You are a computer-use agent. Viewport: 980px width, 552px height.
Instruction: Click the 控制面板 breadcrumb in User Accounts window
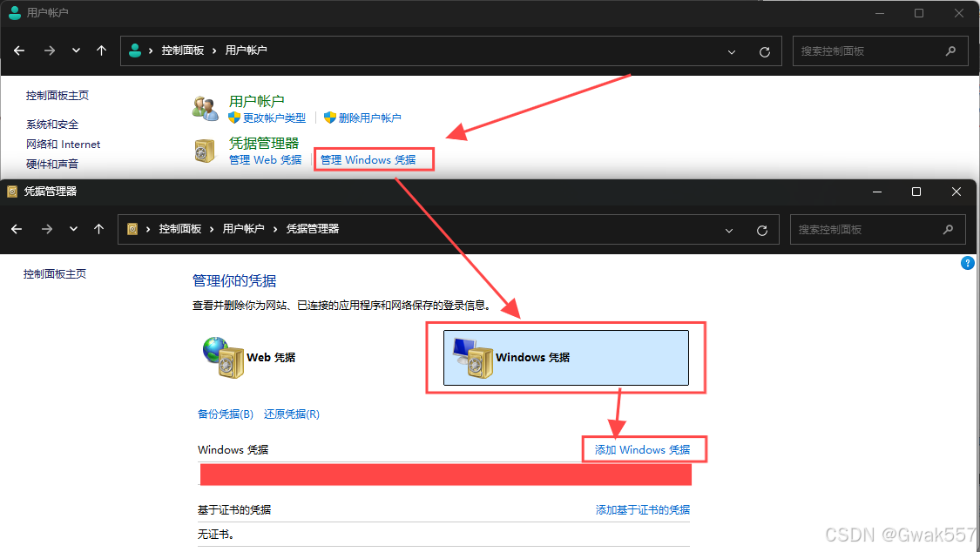pos(183,50)
